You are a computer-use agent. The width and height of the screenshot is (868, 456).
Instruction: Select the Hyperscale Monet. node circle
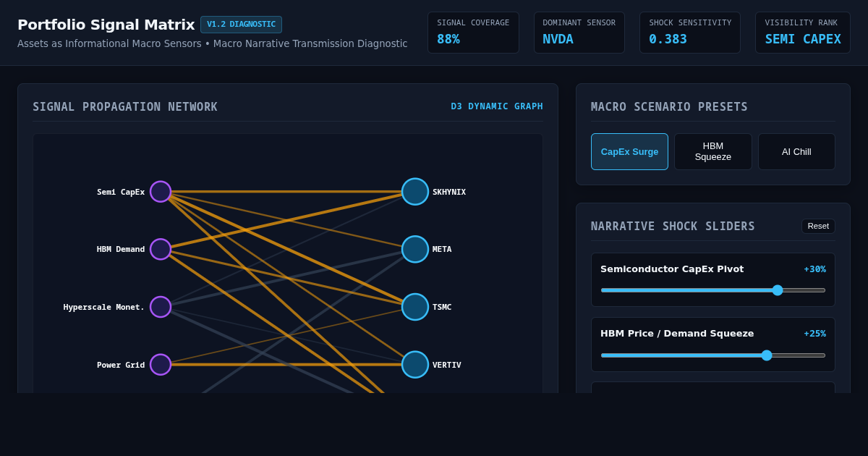161,307
